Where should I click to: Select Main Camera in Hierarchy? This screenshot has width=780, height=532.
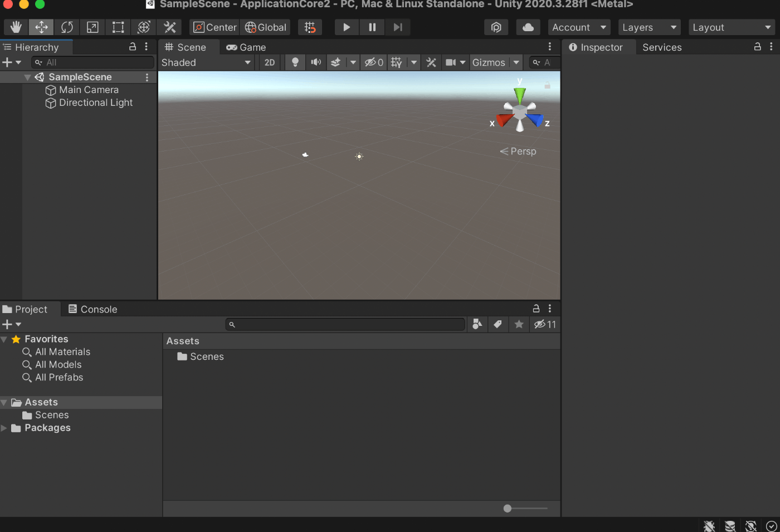(82, 90)
